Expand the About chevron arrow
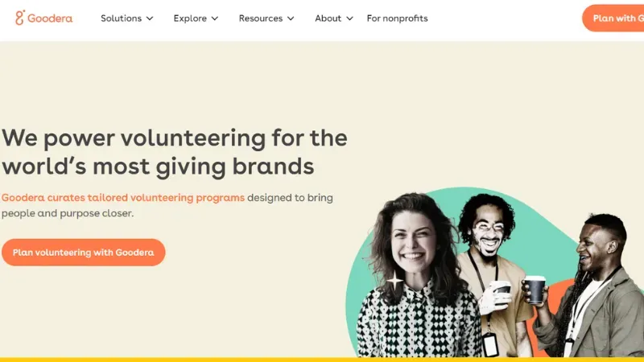Viewport: 644px width, 362px height. click(x=350, y=19)
